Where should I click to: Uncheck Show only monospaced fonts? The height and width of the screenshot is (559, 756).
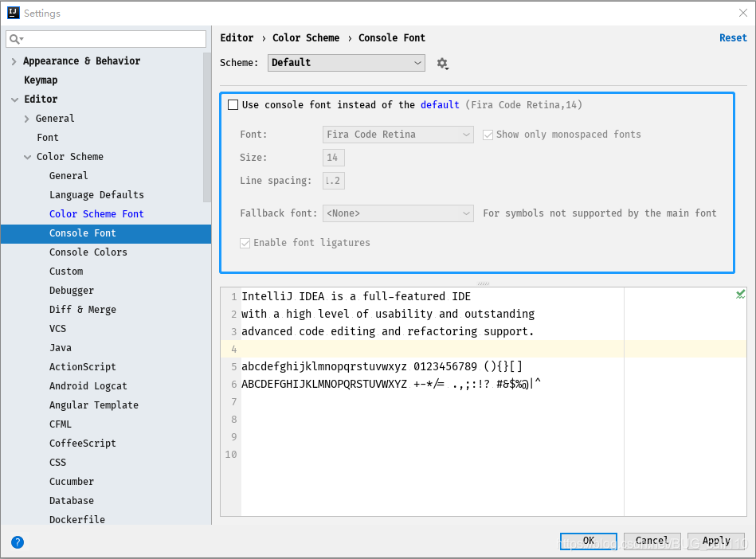tap(488, 135)
